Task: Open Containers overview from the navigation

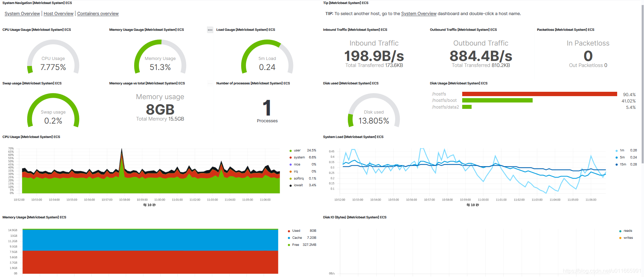Action: coord(98,14)
